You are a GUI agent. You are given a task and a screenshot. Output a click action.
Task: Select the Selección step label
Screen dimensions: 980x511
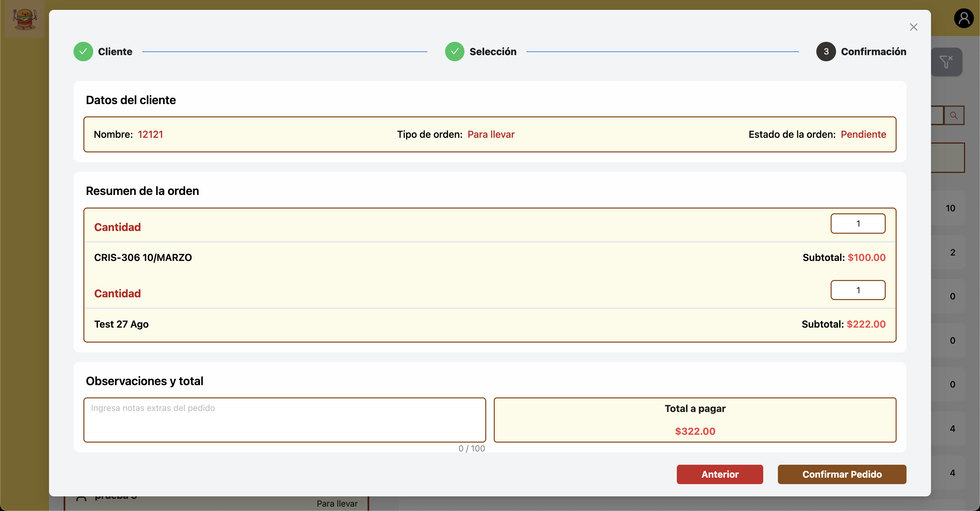coord(493,51)
